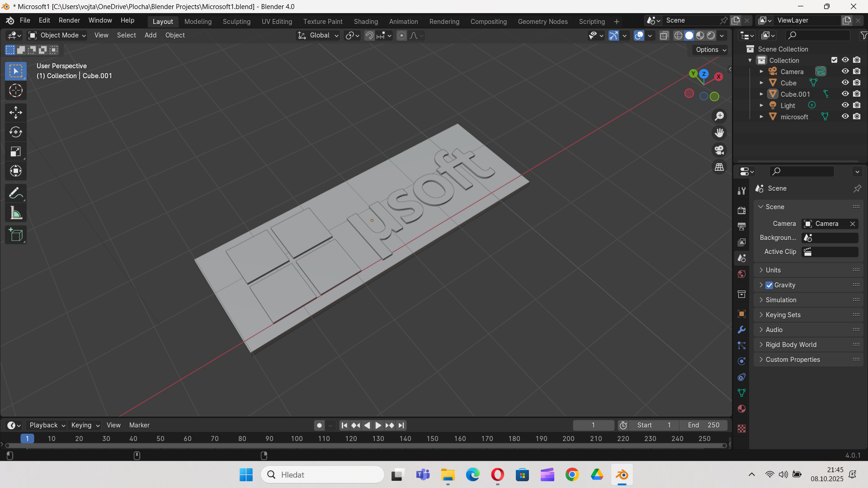The height and width of the screenshot is (488, 868).
Task: Switch to Sculpting workspace tab
Action: pyautogui.click(x=236, y=21)
